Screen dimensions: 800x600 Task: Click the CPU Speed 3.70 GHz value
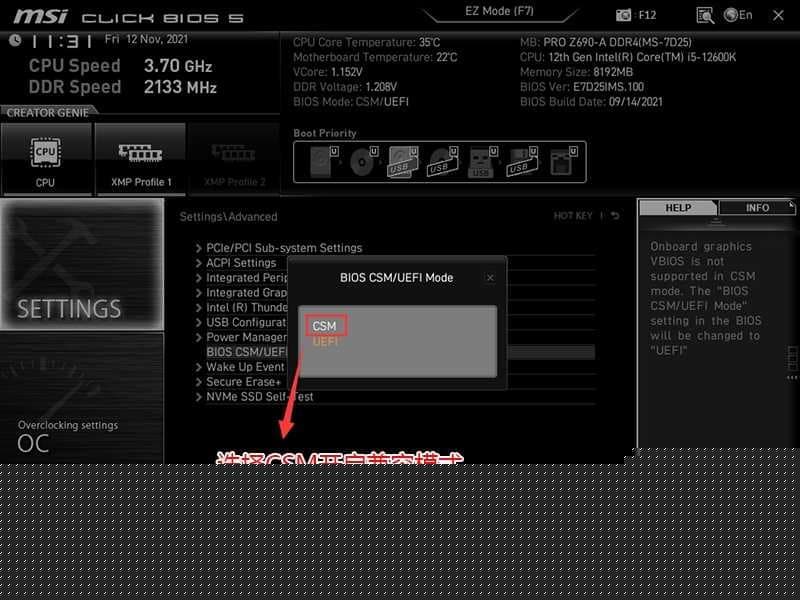(x=178, y=66)
